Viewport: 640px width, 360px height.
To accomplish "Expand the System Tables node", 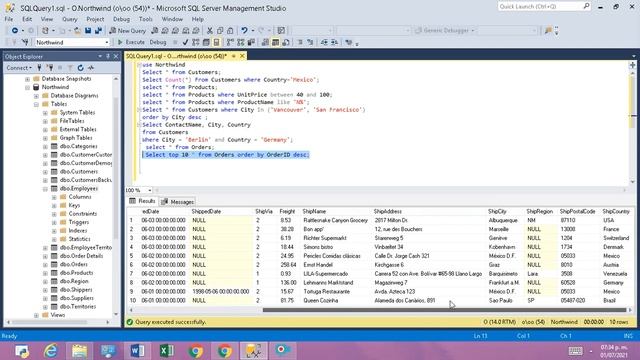I will pyautogui.click(x=45, y=113).
